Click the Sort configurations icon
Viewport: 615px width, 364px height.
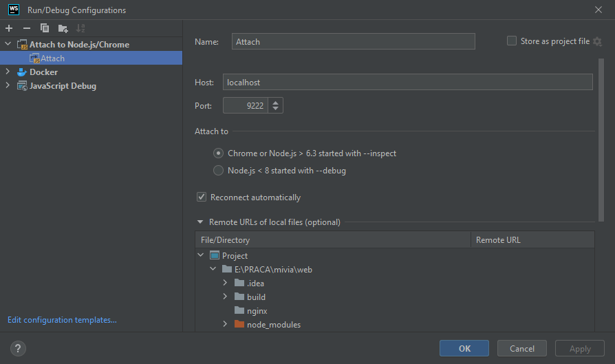click(80, 28)
